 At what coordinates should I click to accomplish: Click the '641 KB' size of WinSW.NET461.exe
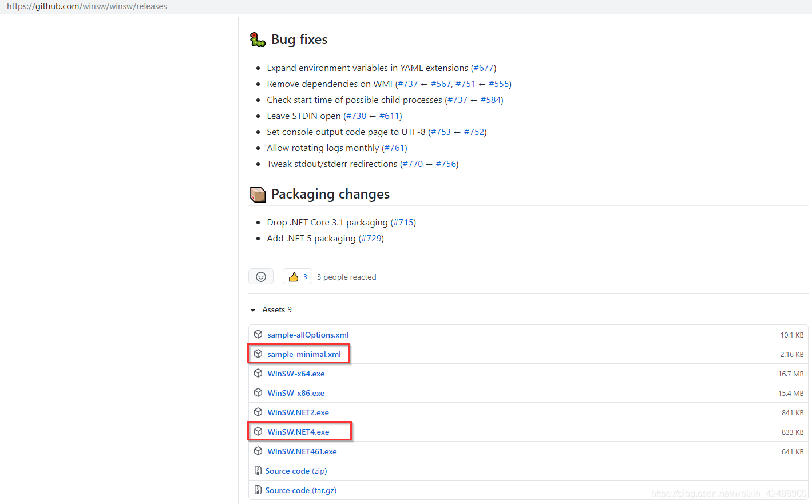tap(793, 451)
